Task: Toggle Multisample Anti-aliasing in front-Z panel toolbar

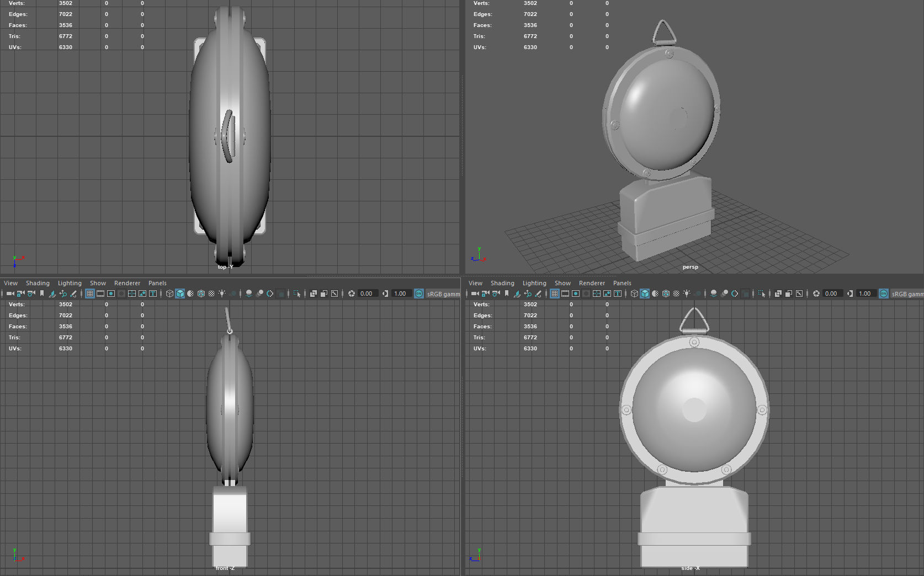Action: [x=270, y=294]
